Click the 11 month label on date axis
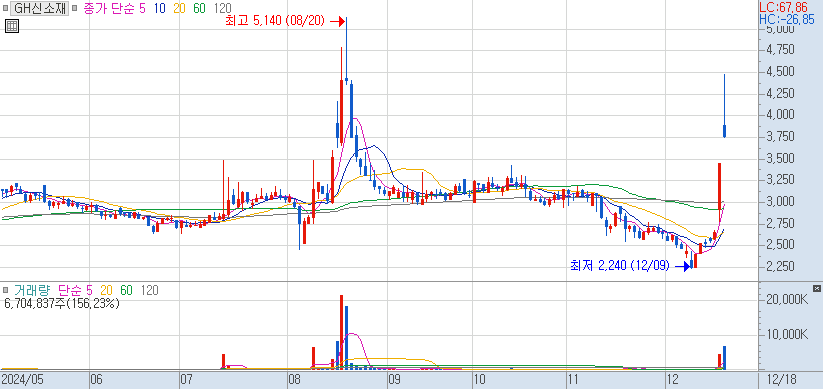This screenshot has width=823, height=389. 574,379
